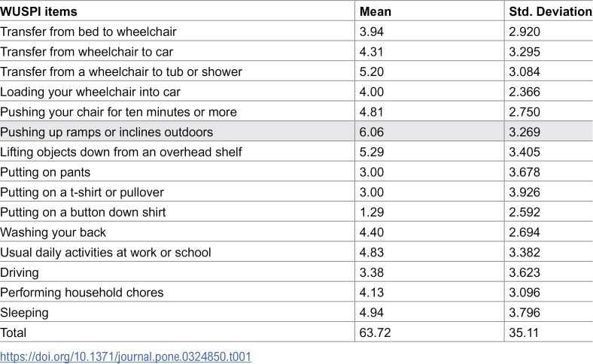Click the Mean column header
The image size is (593, 364).
[x=376, y=11]
